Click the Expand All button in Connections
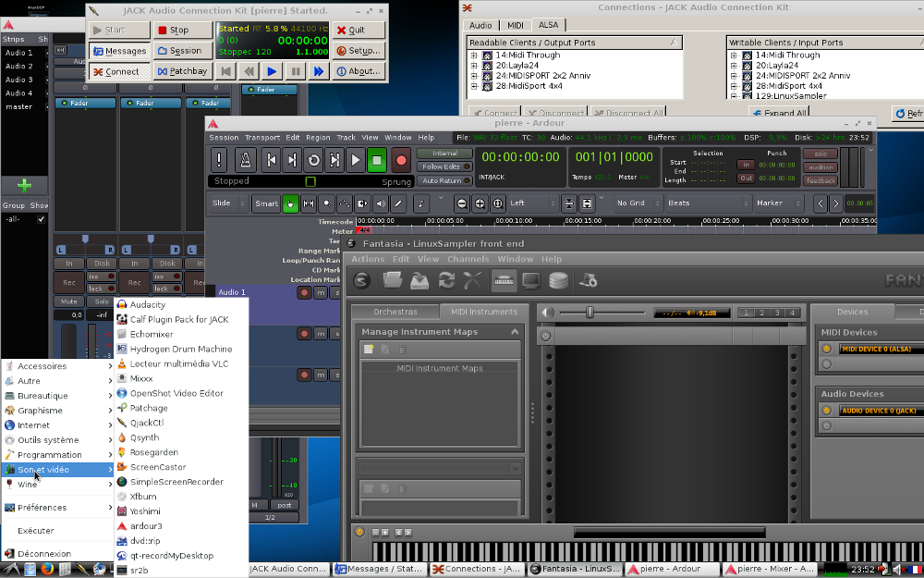The width and height of the screenshot is (924, 578). (x=779, y=113)
